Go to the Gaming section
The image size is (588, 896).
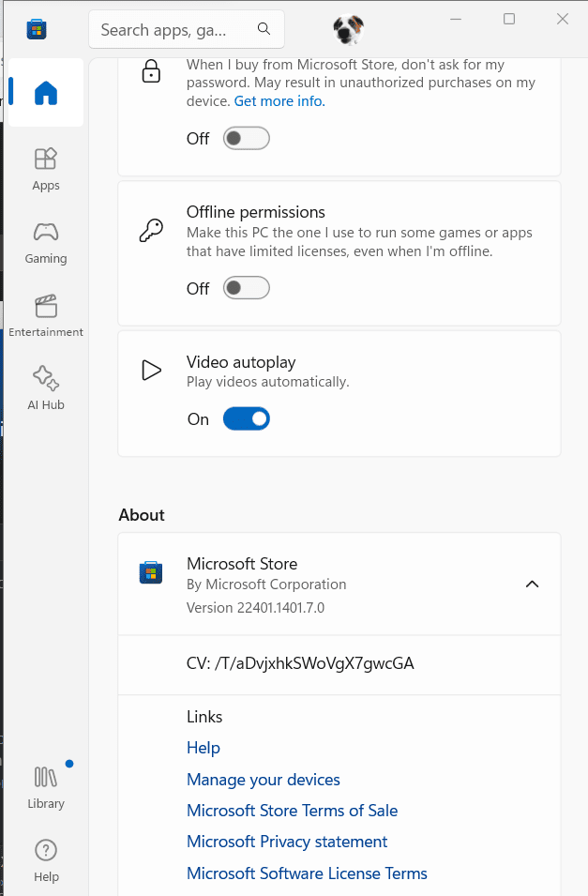[x=46, y=243]
